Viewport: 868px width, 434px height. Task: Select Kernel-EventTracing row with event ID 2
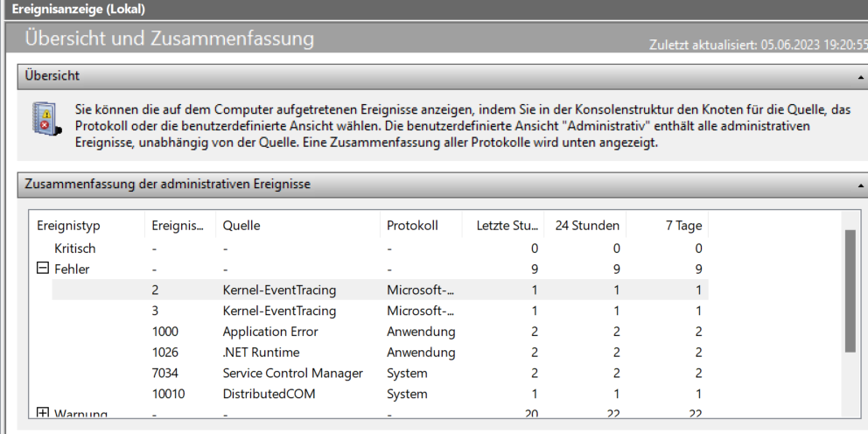point(279,290)
